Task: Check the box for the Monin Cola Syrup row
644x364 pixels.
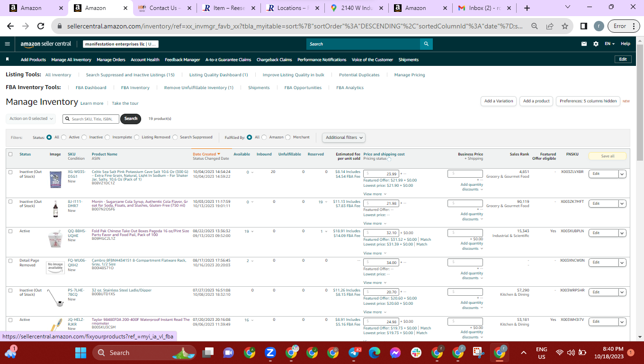Action: click(x=10, y=202)
